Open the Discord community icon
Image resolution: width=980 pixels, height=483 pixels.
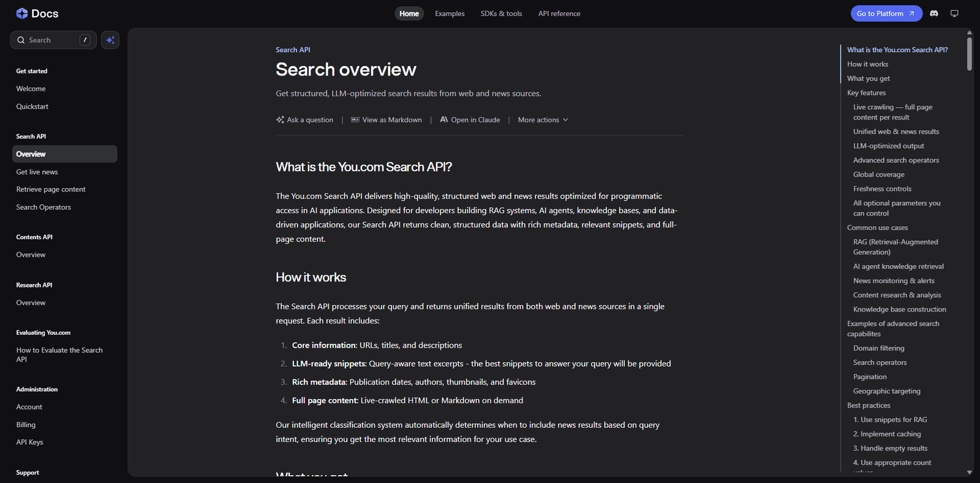click(934, 13)
